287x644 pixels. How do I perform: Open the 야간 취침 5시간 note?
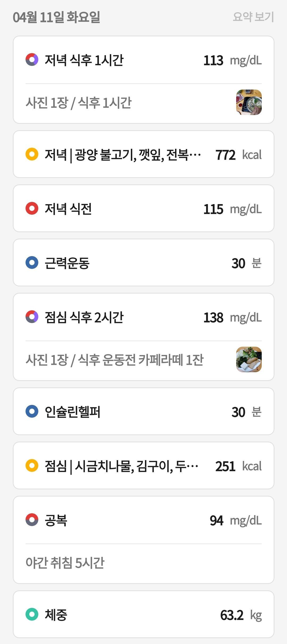(x=65, y=563)
